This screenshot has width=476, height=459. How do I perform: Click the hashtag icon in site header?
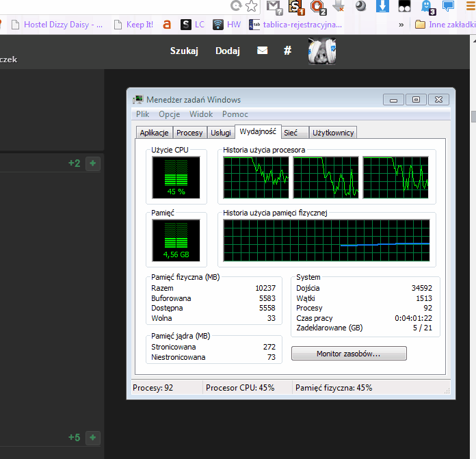tap(288, 51)
